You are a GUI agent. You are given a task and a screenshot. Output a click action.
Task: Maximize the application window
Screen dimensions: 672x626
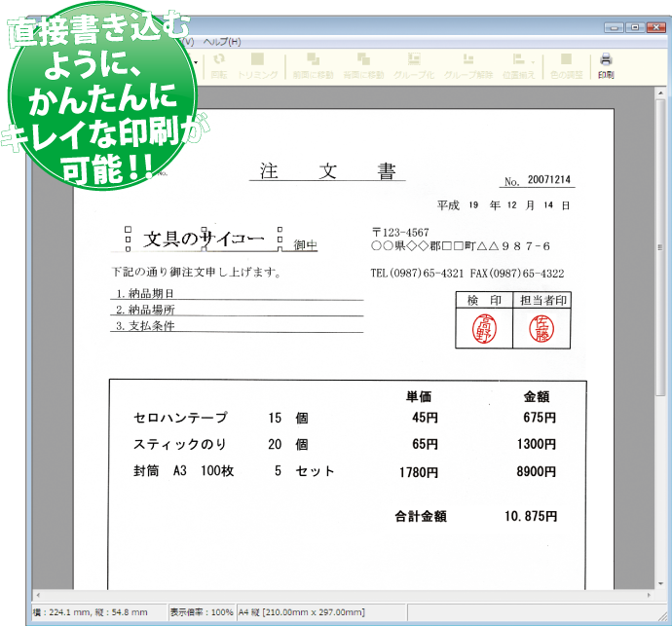[633, 27]
